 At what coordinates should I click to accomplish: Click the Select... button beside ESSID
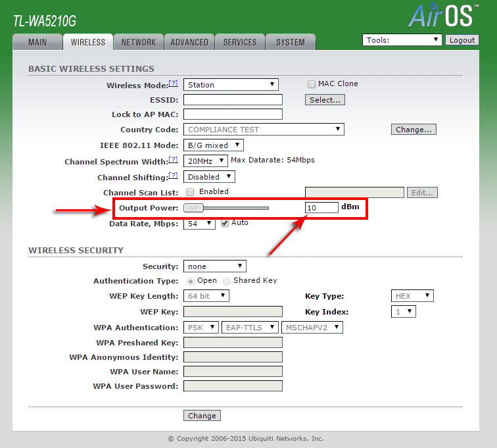[x=325, y=100]
